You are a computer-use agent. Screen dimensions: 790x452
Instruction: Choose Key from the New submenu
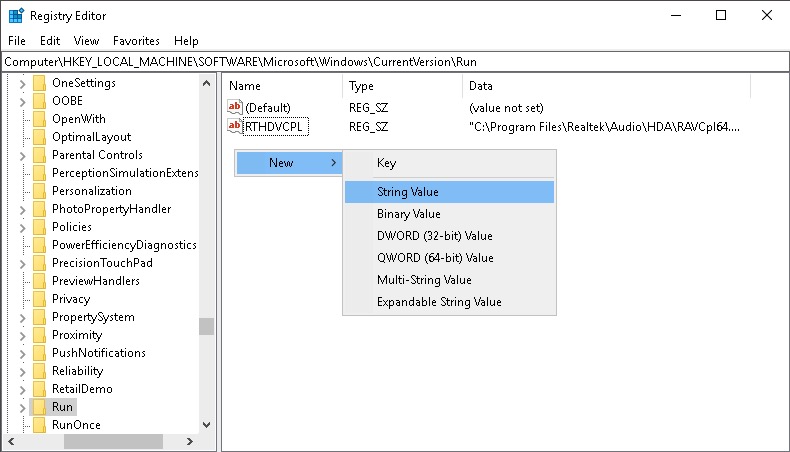pyautogui.click(x=449, y=163)
